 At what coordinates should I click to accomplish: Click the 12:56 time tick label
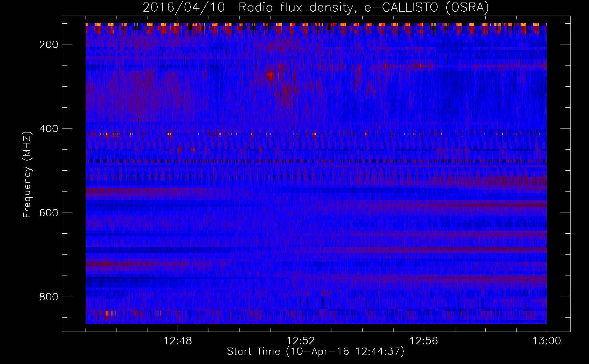pyautogui.click(x=424, y=341)
